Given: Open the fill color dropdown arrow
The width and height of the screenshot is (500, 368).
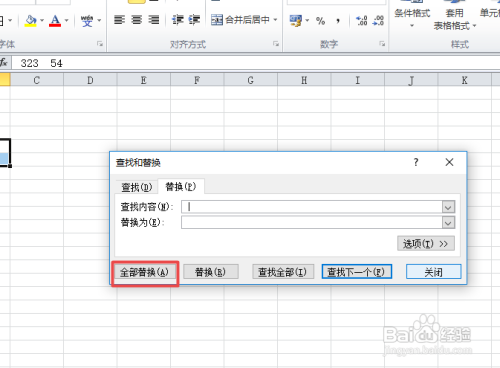Looking at the screenshot, I should coord(42,20).
